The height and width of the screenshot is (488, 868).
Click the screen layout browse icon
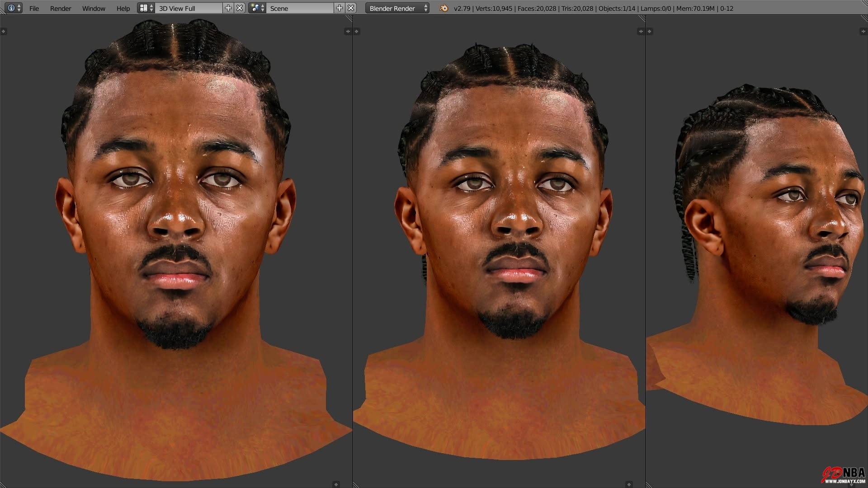146,8
